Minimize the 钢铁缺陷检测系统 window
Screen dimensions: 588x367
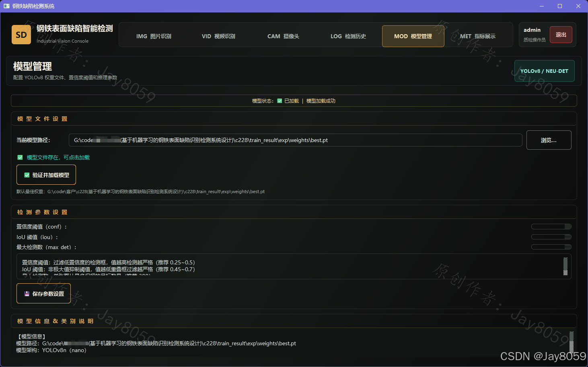click(541, 6)
